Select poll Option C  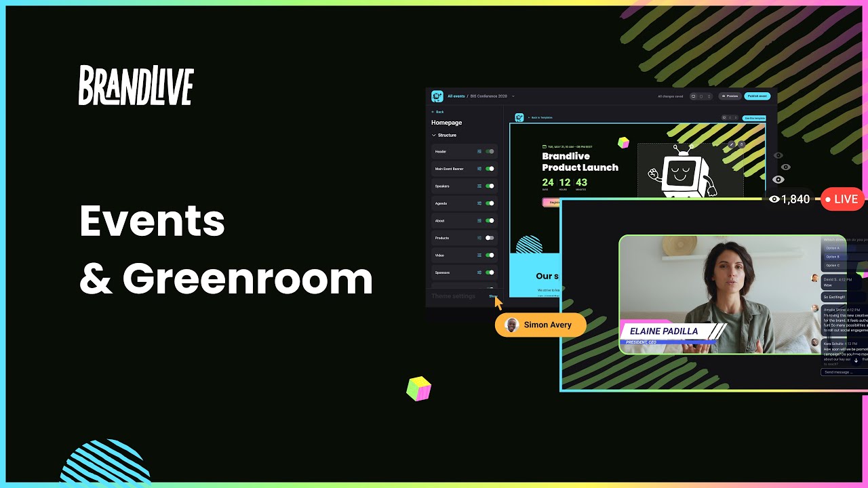click(x=844, y=265)
